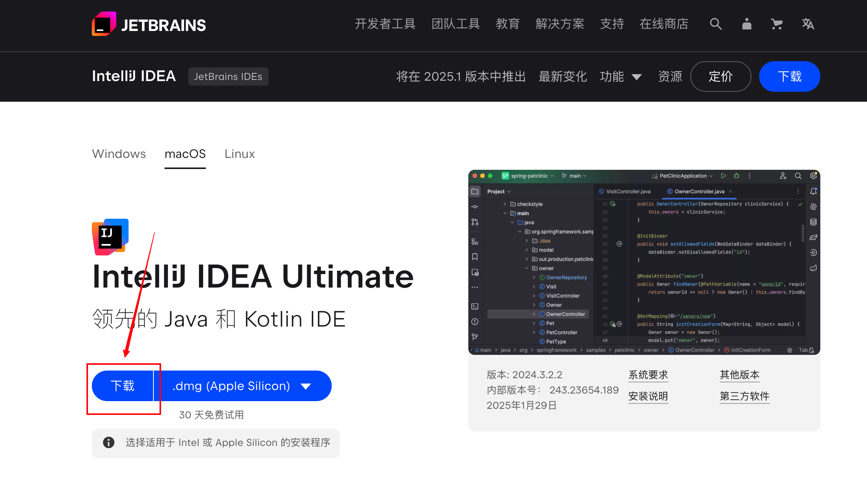Open the site search magnifier icon
867x504 pixels.
(715, 24)
